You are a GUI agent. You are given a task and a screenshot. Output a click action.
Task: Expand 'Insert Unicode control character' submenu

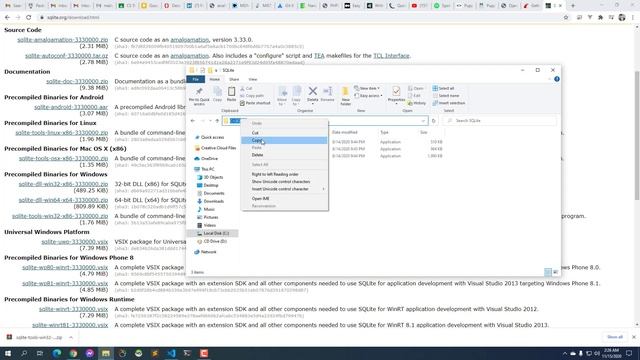pyautogui.click(x=284, y=189)
